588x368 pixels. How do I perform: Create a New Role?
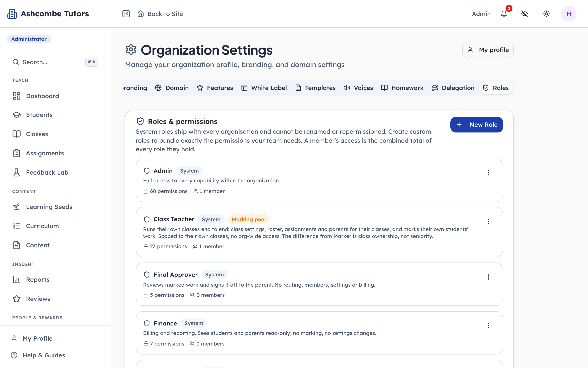477,125
